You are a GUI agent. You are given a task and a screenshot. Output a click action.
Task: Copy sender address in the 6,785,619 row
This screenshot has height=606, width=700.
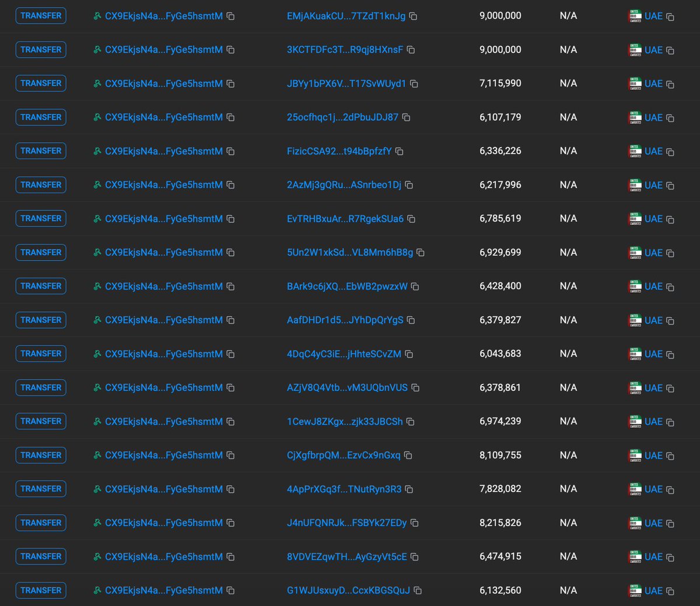(230, 219)
